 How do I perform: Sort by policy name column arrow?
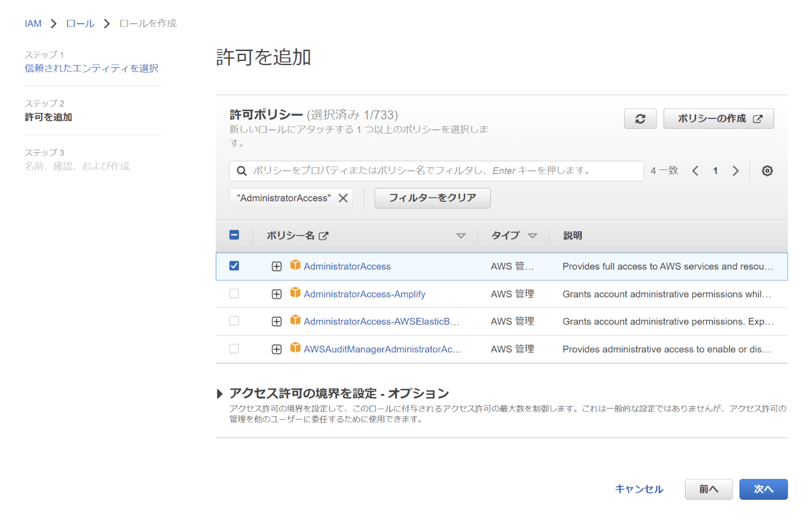(x=461, y=236)
